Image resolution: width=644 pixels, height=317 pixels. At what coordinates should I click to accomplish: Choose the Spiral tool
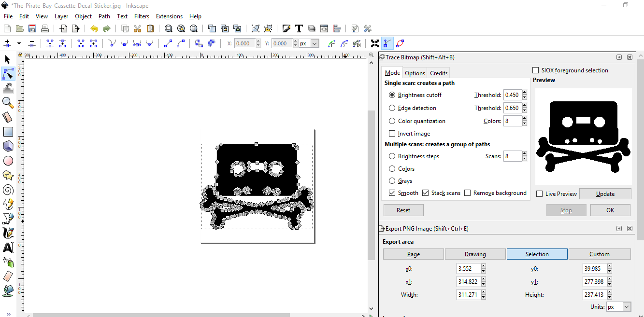pyautogui.click(x=8, y=190)
